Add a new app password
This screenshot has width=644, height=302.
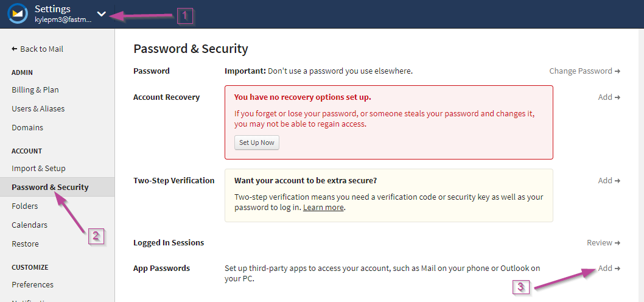(609, 269)
